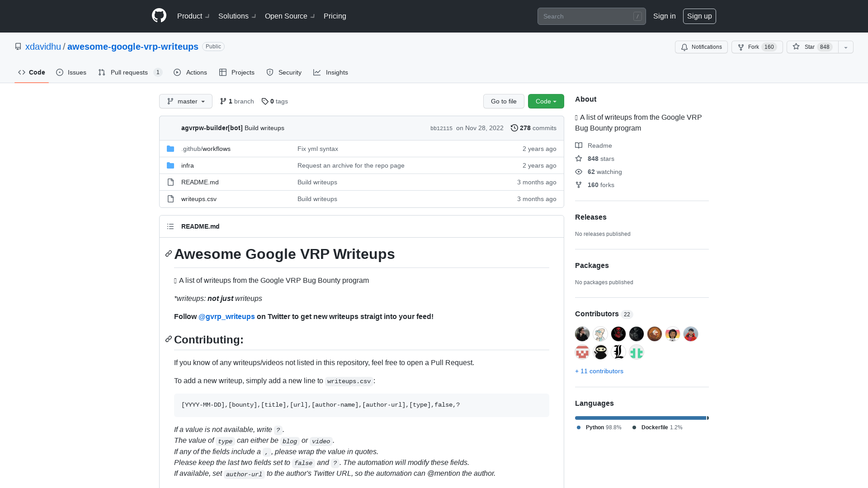Viewport: 868px width, 488px height.
Task: Open the Projects tab
Action: coord(237,72)
